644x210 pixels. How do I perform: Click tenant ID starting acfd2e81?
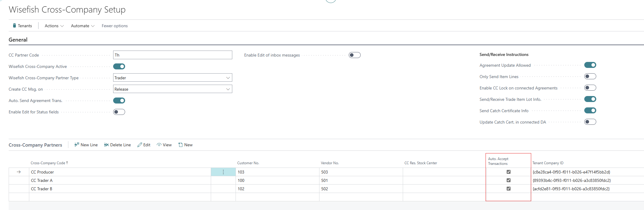pyautogui.click(x=571, y=189)
